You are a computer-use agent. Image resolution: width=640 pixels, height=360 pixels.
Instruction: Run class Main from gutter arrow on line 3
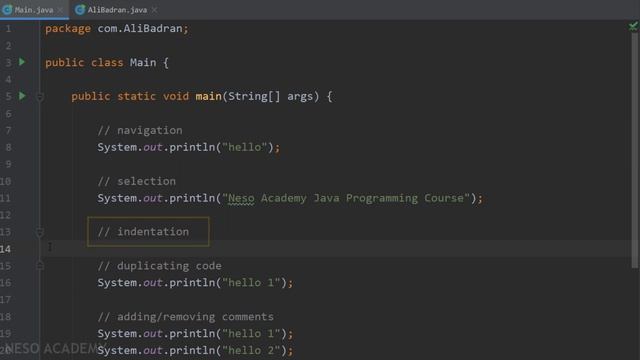tap(22, 62)
